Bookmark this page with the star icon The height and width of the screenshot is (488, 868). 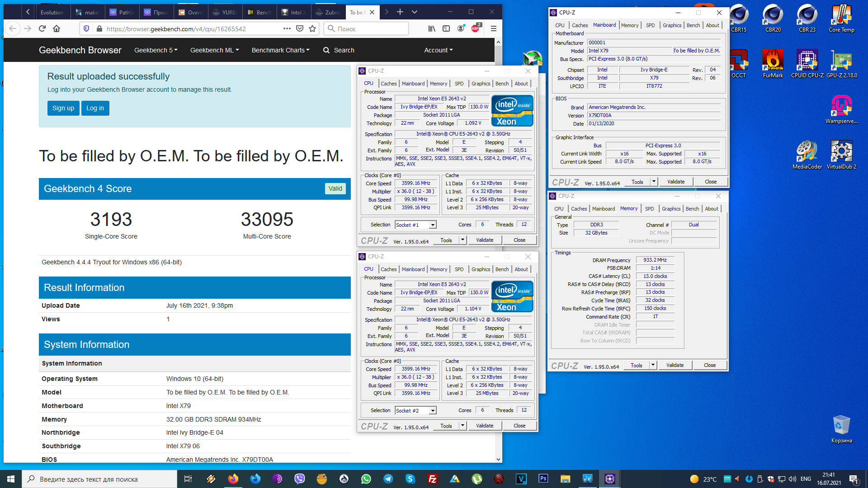[x=312, y=28]
